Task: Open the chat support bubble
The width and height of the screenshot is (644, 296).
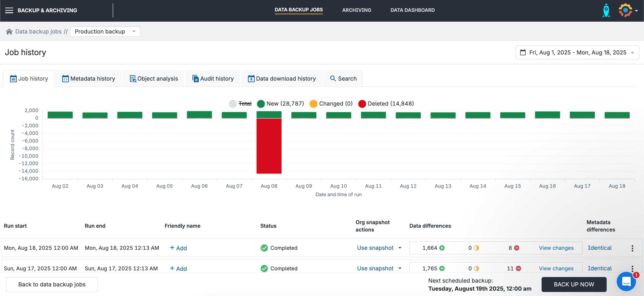Action: [626, 282]
